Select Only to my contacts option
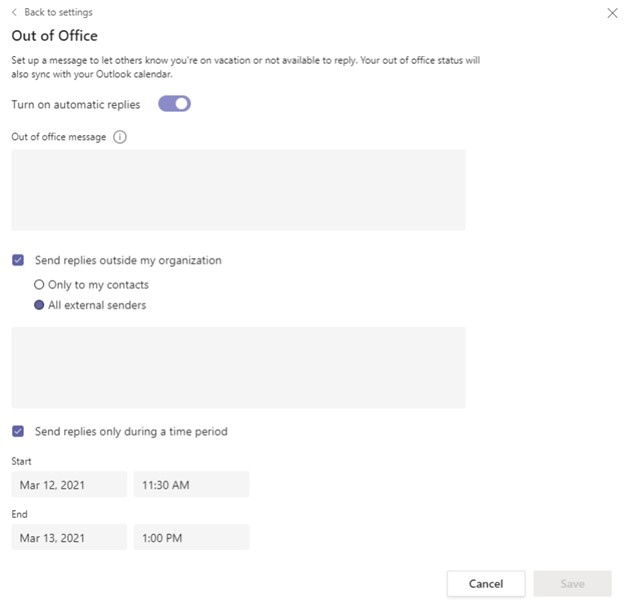The width and height of the screenshot is (624, 604). [x=39, y=285]
